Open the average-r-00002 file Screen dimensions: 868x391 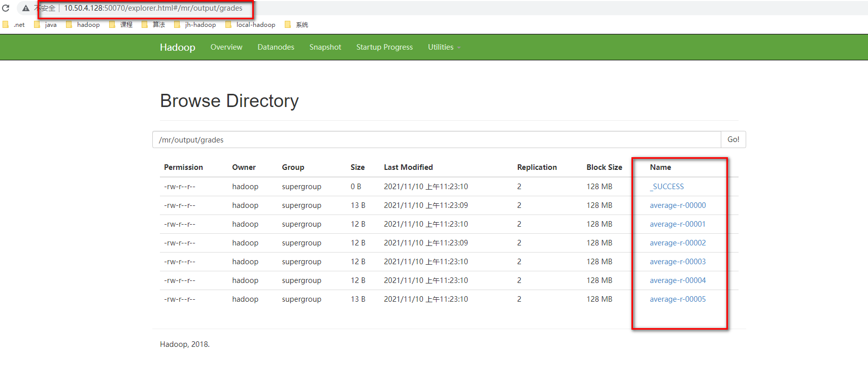point(678,243)
